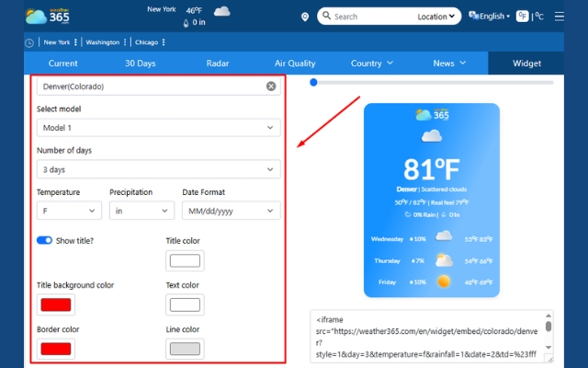Open the Temperature unit dropdown
This screenshot has width=588, height=368.
click(69, 211)
